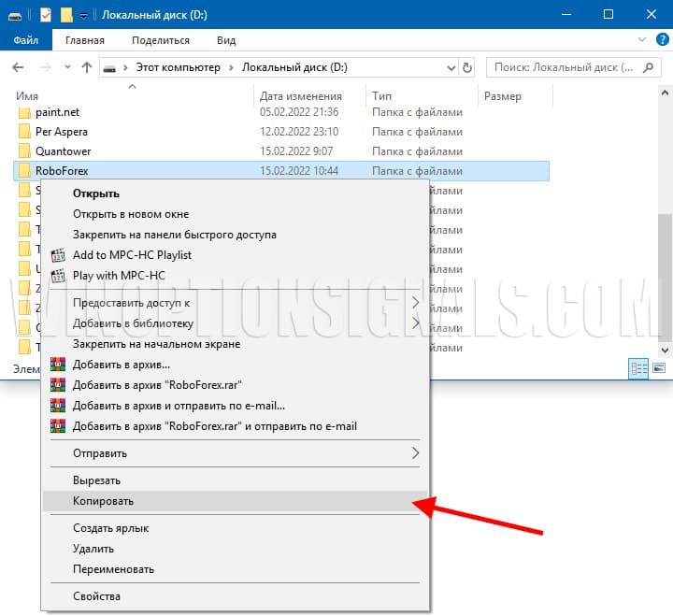Click the paint.net folder icon
The image size is (673, 616).
24,112
